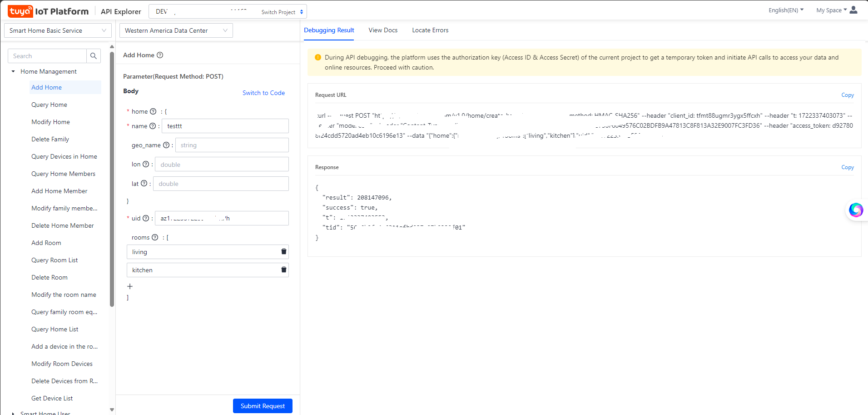
Task: Click the Tuya logo
Action: (20, 11)
